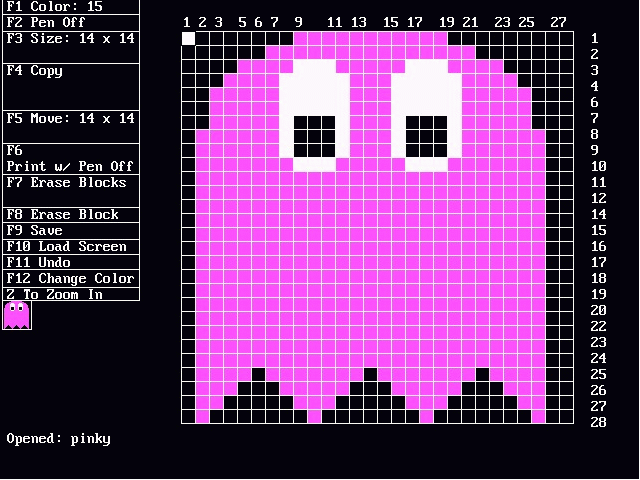The image size is (640, 480).
Task: Click the black cell in the grid's bottom-right corner
Action: [x=567, y=416]
